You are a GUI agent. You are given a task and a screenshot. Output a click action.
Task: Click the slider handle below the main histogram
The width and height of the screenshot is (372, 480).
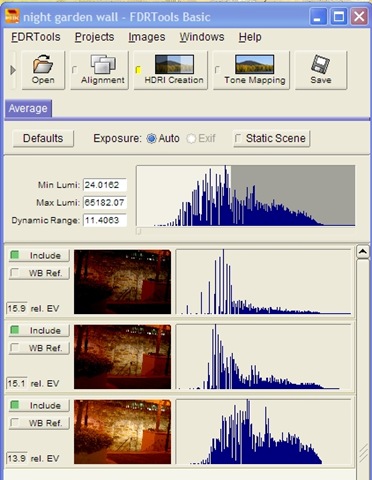click(x=139, y=231)
